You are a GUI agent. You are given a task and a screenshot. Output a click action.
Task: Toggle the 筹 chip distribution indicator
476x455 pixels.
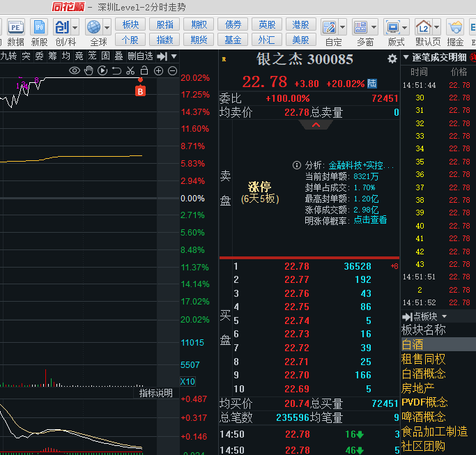(x=52, y=56)
